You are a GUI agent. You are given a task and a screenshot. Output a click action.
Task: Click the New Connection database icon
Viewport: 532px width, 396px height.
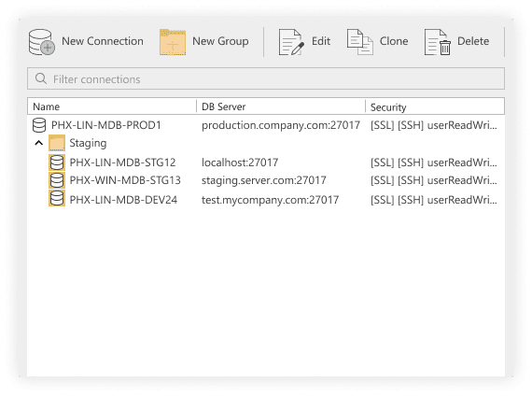tap(41, 42)
